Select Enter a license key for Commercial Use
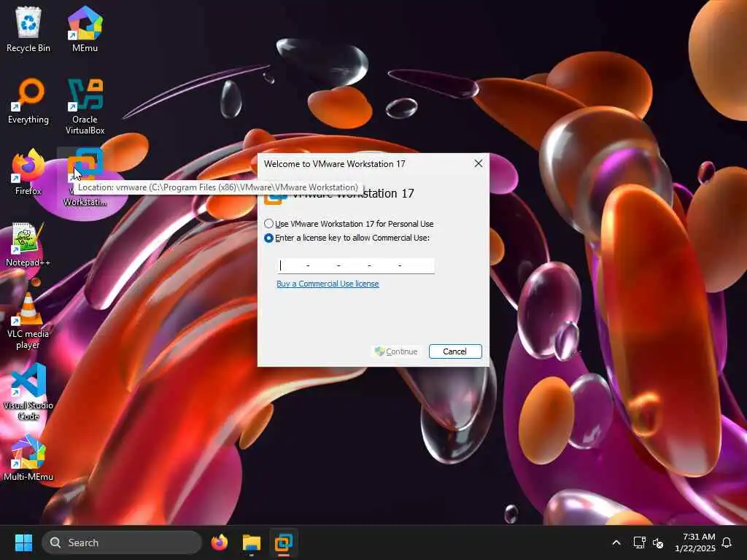 point(347,238)
